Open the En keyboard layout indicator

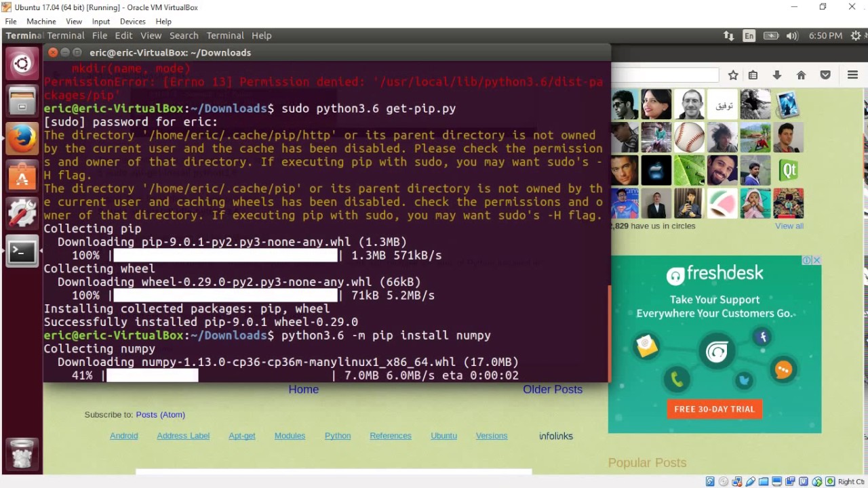(749, 36)
